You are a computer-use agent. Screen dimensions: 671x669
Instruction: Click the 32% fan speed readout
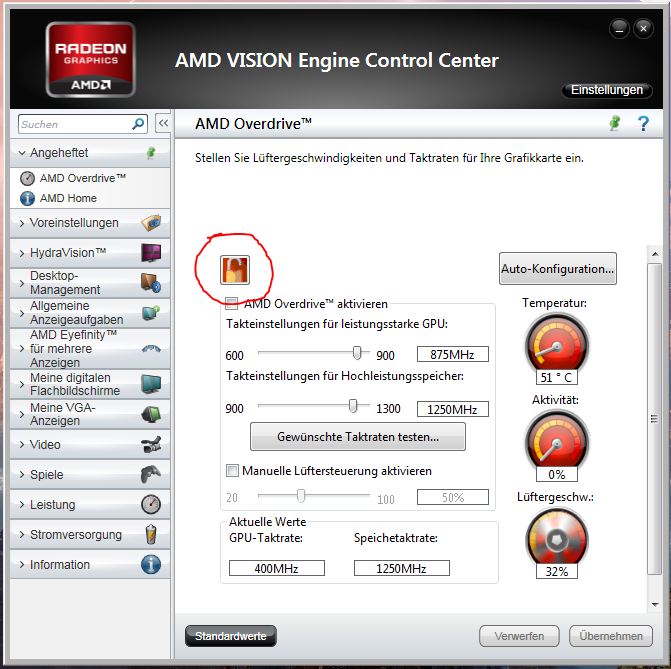pos(556,571)
